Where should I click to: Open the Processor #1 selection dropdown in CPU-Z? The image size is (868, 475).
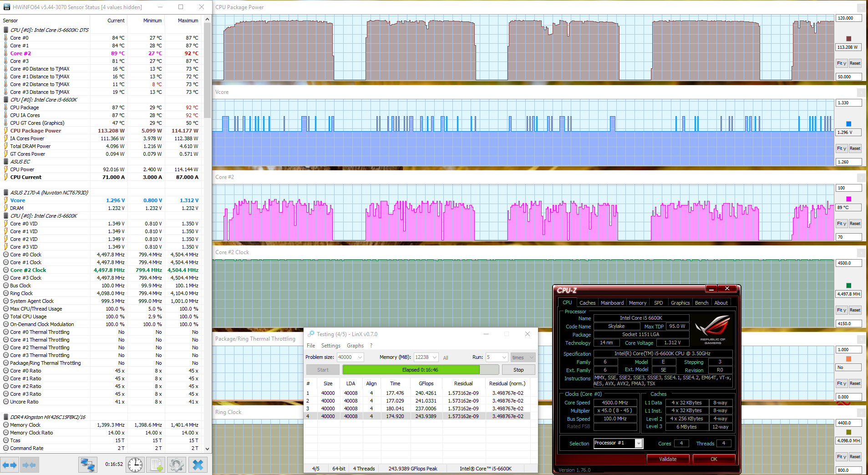coord(639,443)
